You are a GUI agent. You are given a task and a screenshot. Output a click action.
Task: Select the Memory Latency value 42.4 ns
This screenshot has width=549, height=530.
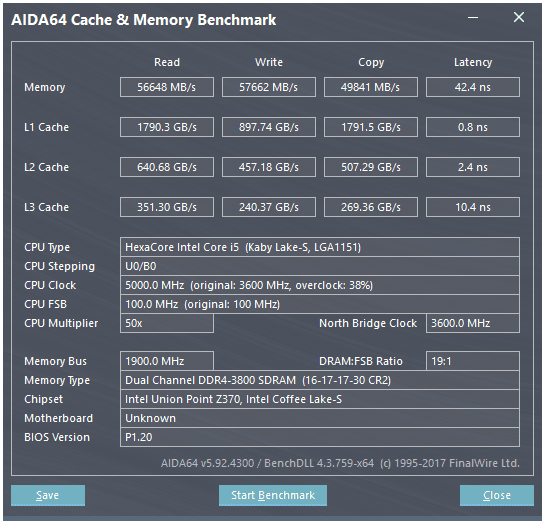pyautogui.click(x=473, y=87)
